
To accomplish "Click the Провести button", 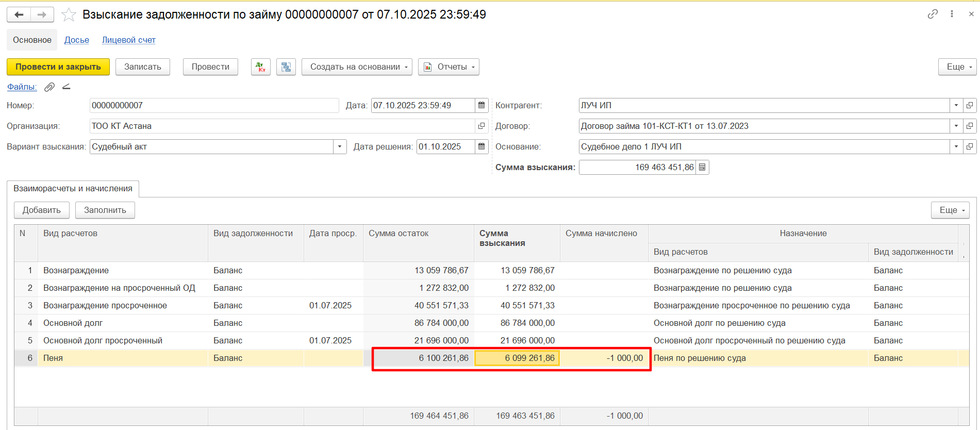I will click(210, 67).
